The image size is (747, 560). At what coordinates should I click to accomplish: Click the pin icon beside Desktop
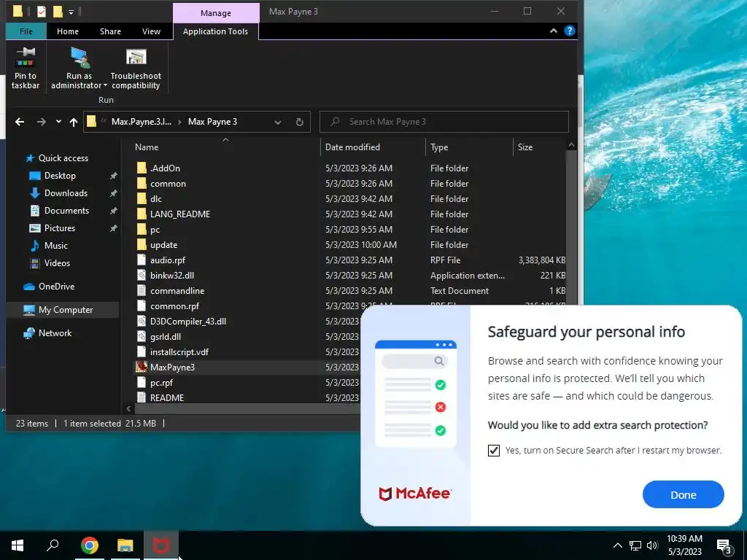(113, 176)
